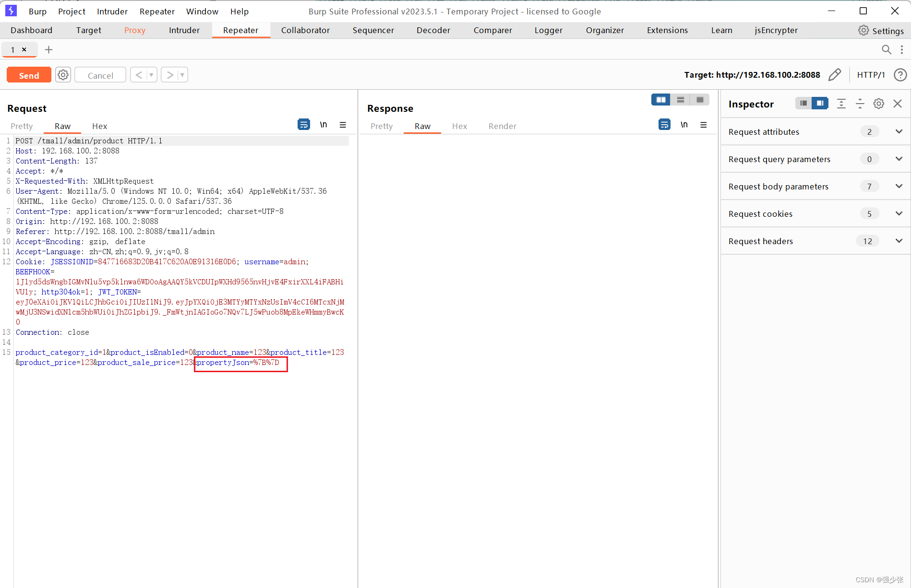Screen dimensions: 911x588
Task: Switch to Comparer tab
Action: point(492,30)
